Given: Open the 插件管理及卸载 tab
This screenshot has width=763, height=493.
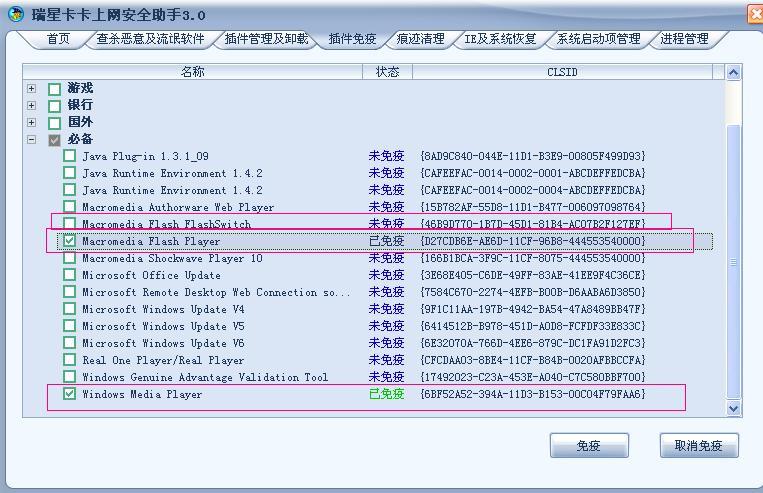Looking at the screenshot, I should pyautogui.click(x=266, y=39).
